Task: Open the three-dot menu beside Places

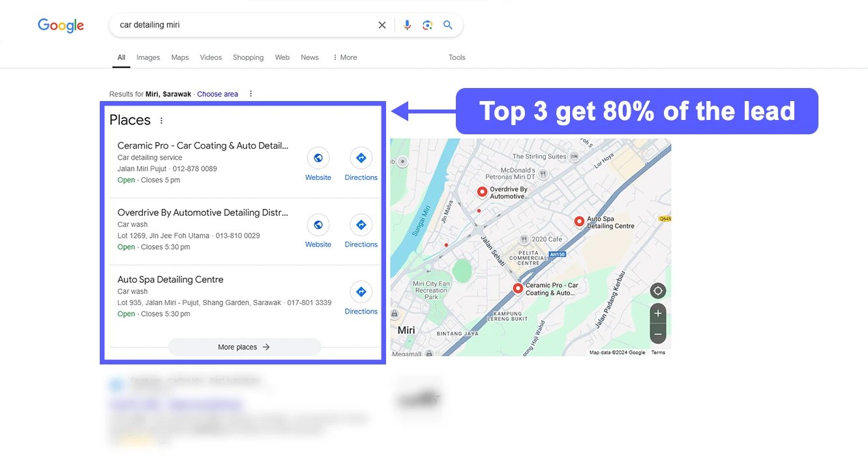Action: click(160, 120)
